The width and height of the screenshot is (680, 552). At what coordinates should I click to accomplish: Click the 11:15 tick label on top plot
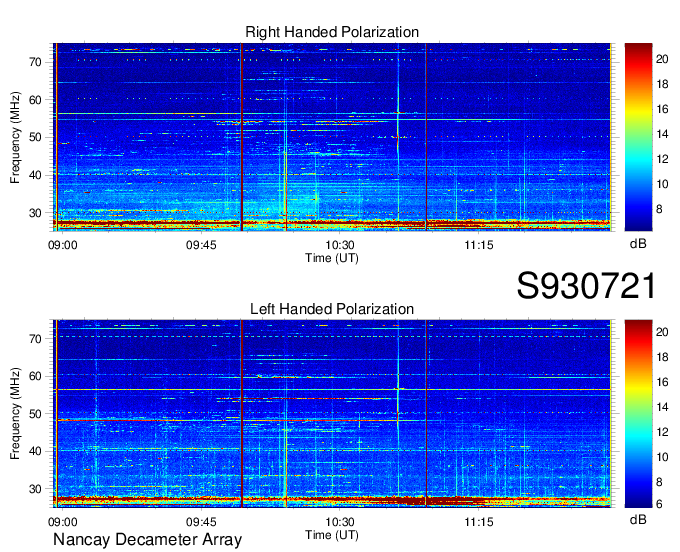coord(479,245)
